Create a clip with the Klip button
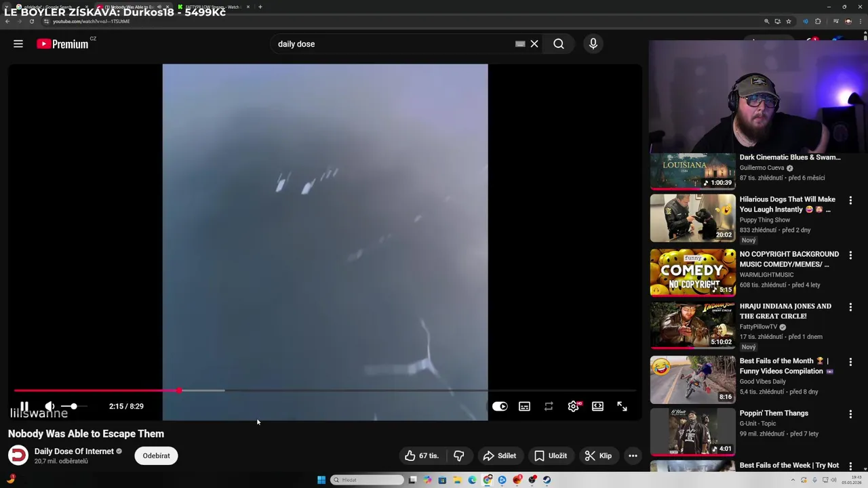Viewport: 868px width, 488px height. click(x=598, y=455)
